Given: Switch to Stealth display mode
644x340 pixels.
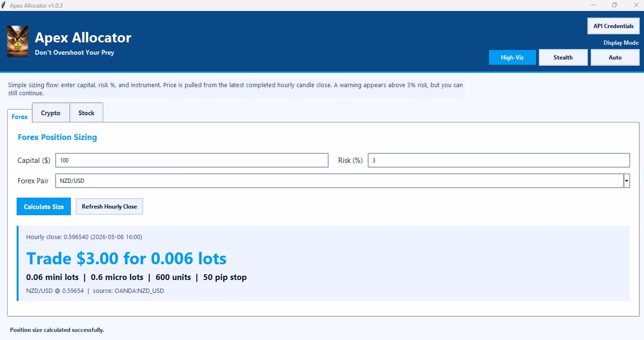Looking at the screenshot, I should coord(563,58).
